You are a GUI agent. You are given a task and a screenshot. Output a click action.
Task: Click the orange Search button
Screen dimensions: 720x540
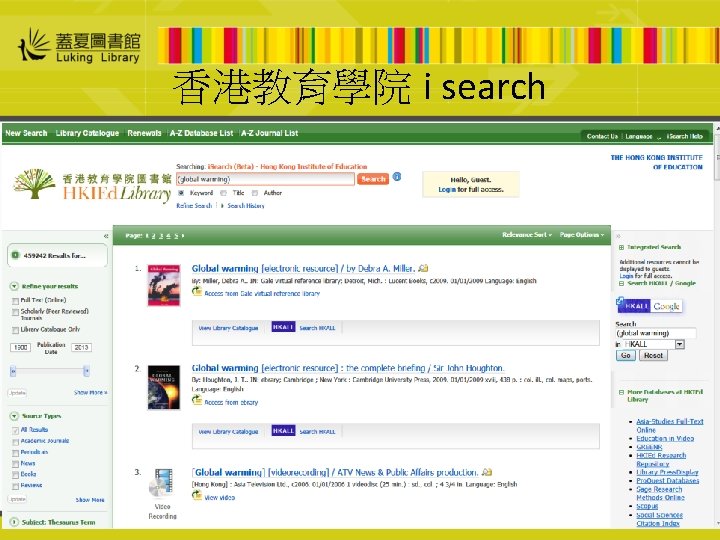click(373, 179)
